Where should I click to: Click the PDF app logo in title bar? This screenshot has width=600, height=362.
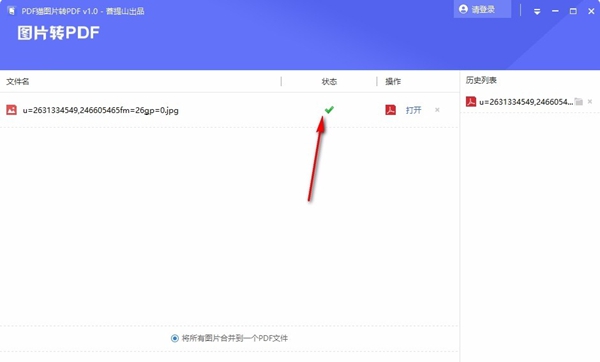click(x=11, y=11)
